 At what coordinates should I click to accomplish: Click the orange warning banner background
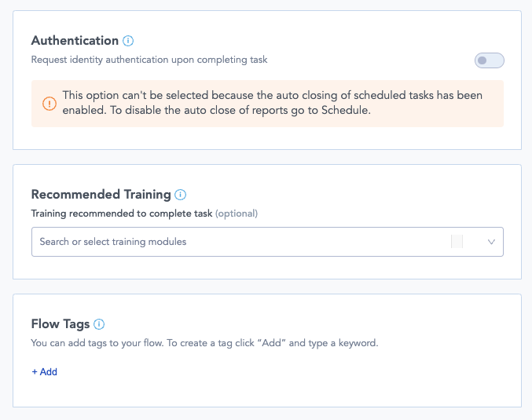pos(440,118)
